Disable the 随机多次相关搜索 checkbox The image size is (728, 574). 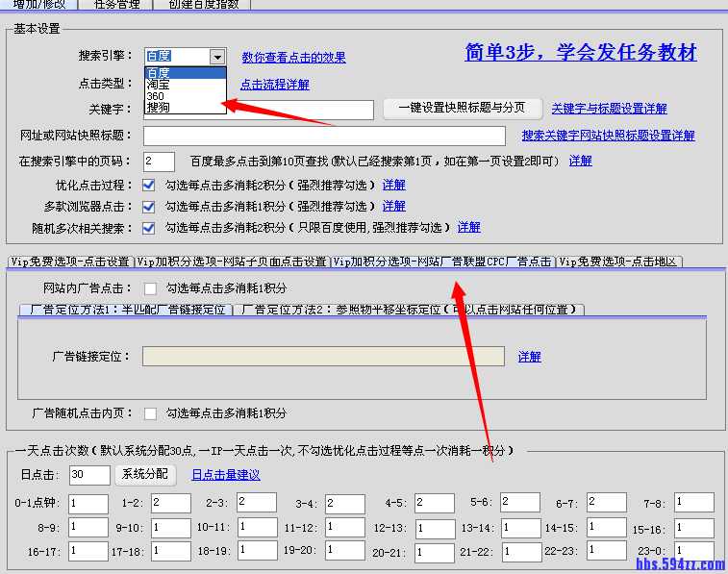point(149,228)
